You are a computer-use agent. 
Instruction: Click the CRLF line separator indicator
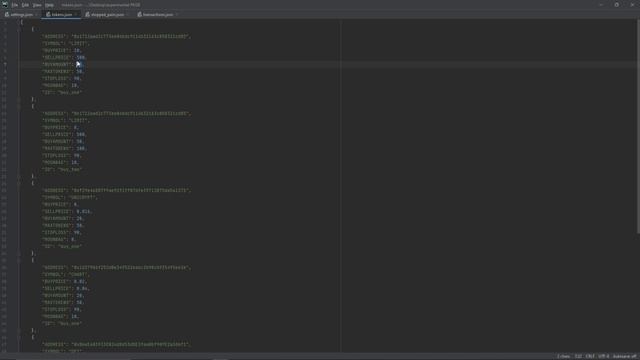(x=590, y=356)
